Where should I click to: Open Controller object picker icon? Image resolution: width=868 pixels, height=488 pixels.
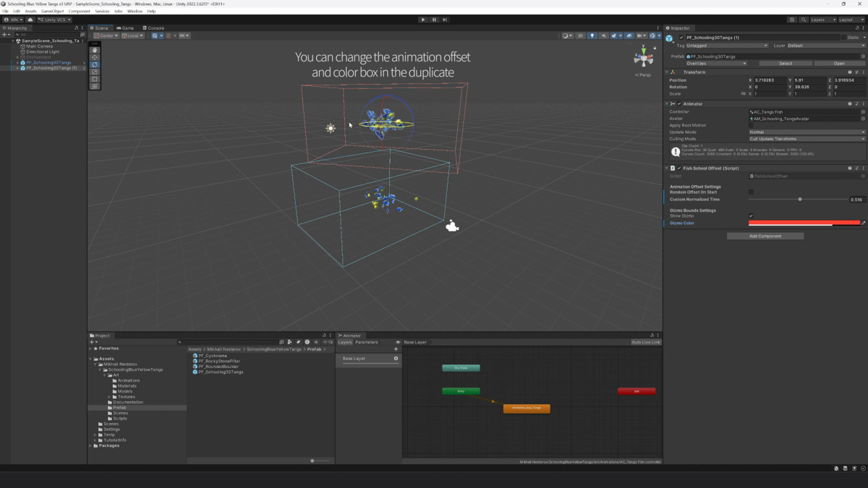(863, 112)
